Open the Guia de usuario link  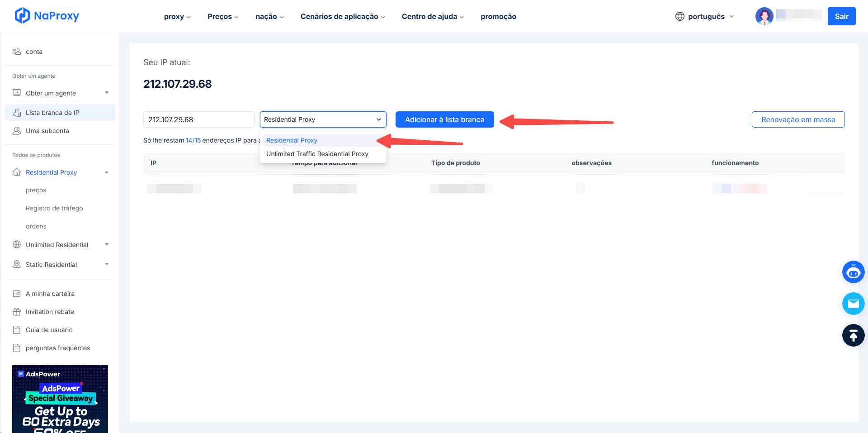click(49, 330)
